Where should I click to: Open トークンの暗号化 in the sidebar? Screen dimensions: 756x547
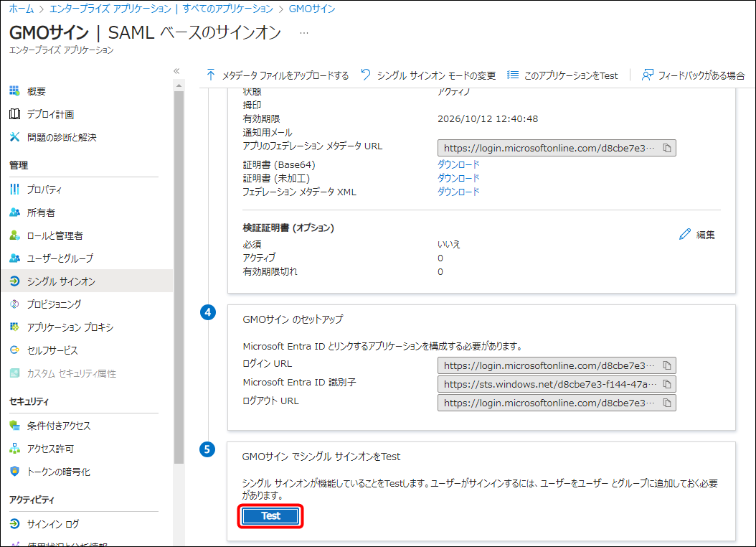click(x=58, y=472)
